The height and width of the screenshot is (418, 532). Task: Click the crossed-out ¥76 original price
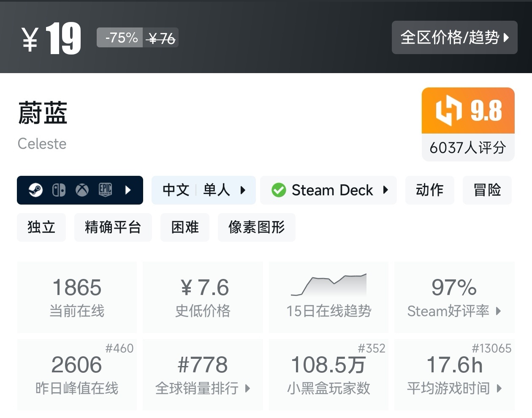(x=161, y=39)
